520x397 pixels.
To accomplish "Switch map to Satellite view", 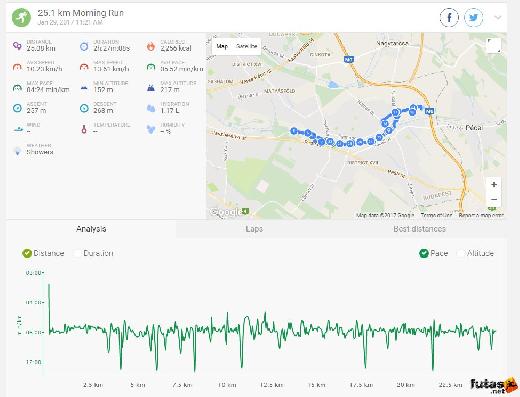I will pos(246,46).
